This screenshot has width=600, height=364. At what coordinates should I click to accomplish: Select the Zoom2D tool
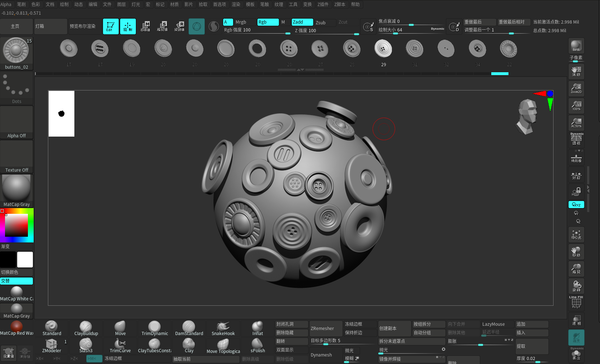click(x=576, y=88)
